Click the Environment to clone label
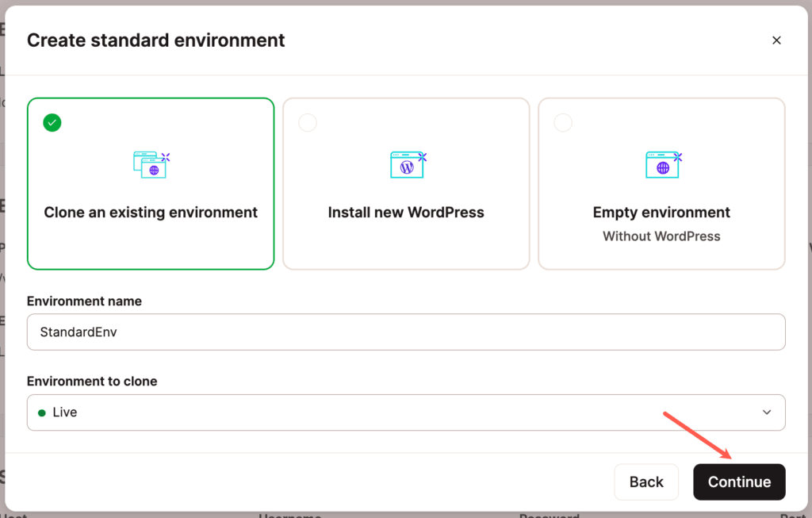Screen dimensions: 812x518 [x=92, y=382]
